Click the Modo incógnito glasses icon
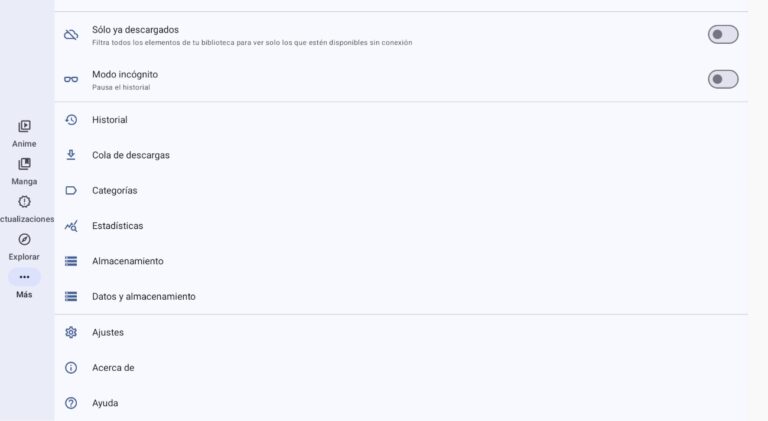 click(x=71, y=79)
